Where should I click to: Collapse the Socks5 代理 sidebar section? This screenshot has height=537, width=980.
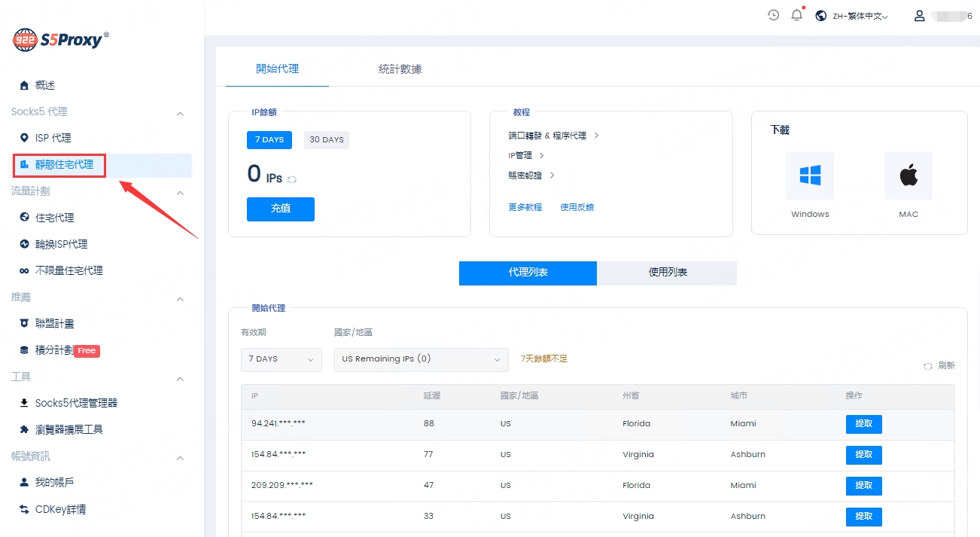180,113
